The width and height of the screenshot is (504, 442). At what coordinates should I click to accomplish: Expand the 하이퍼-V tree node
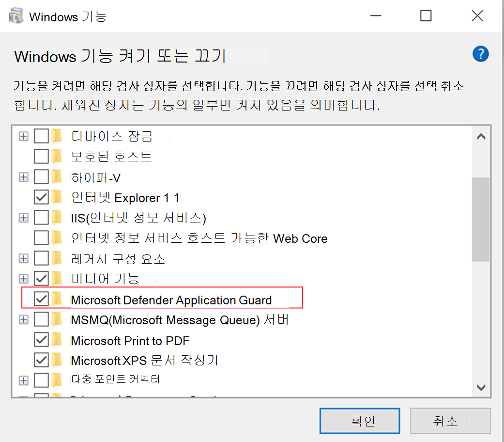tap(23, 177)
